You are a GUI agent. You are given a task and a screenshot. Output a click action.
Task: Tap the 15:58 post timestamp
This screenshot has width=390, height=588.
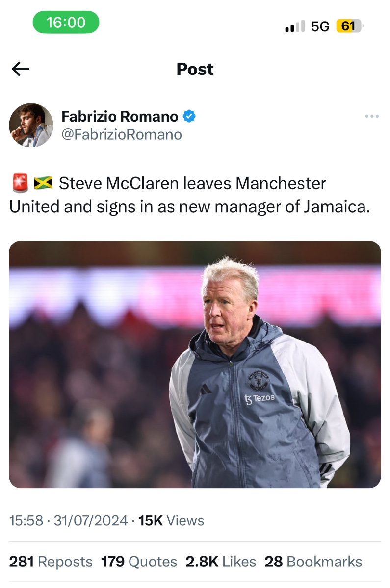click(x=26, y=520)
